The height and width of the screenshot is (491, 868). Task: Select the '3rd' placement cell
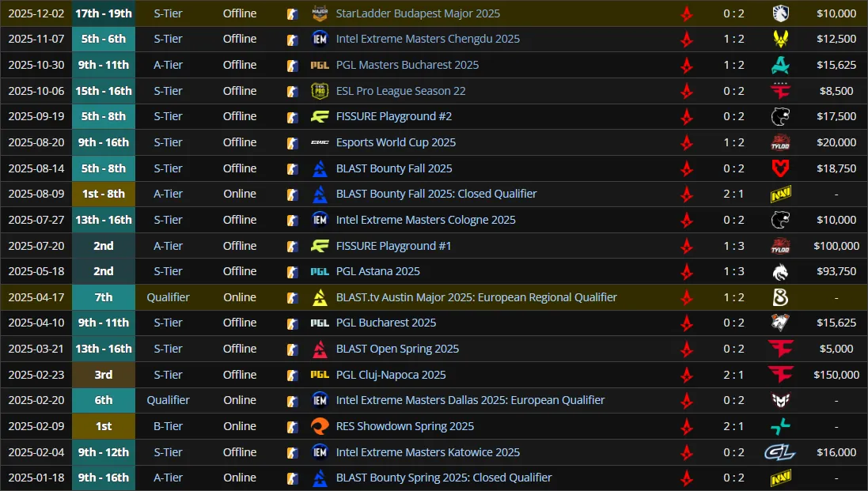(x=104, y=374)
